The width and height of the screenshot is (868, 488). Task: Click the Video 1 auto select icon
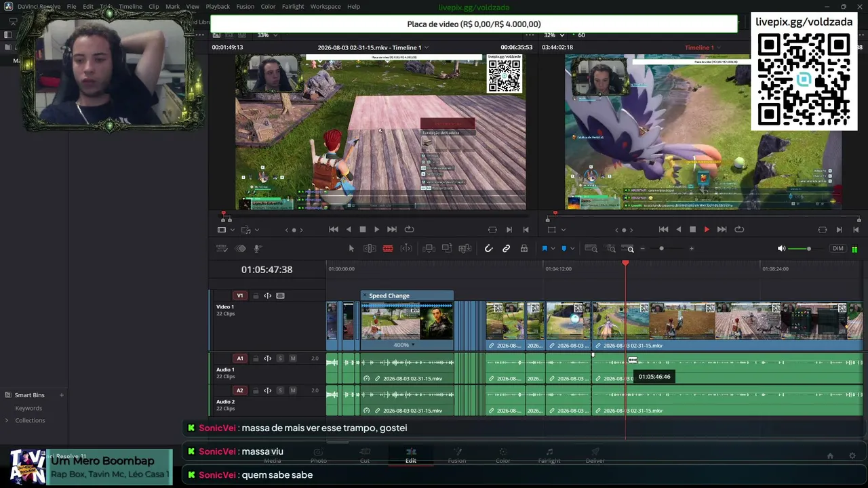(268, 296)
